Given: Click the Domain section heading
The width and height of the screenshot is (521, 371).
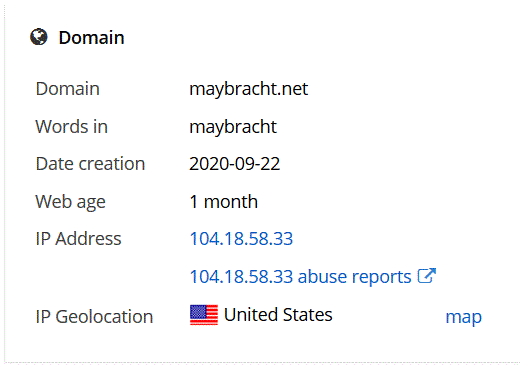Looking at the screenshot, I should (x=91, y=37).
